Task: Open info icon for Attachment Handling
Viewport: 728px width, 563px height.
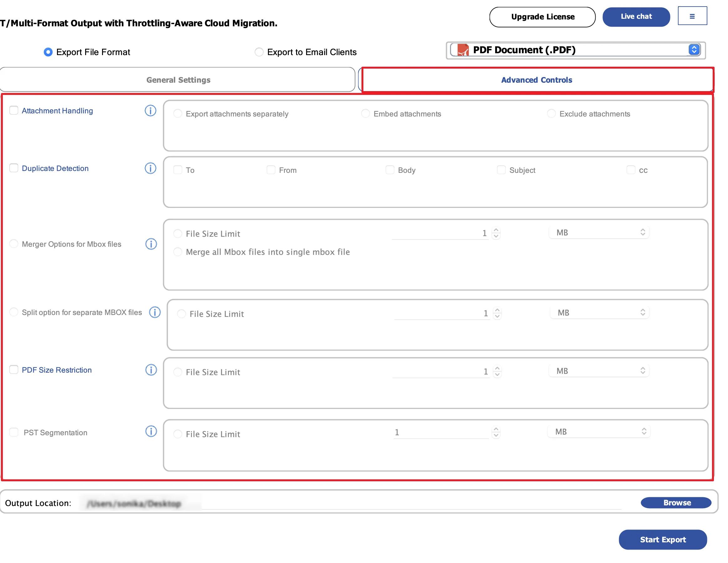Action: tap(150, 111)
